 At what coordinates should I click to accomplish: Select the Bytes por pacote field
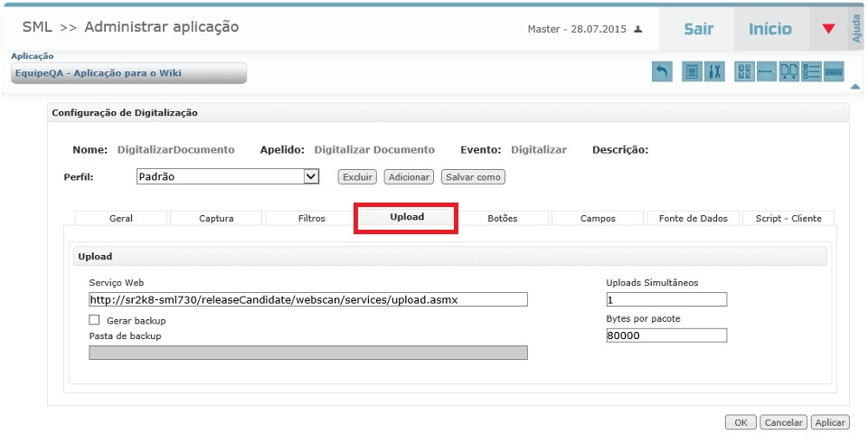(x=666, y=335)
